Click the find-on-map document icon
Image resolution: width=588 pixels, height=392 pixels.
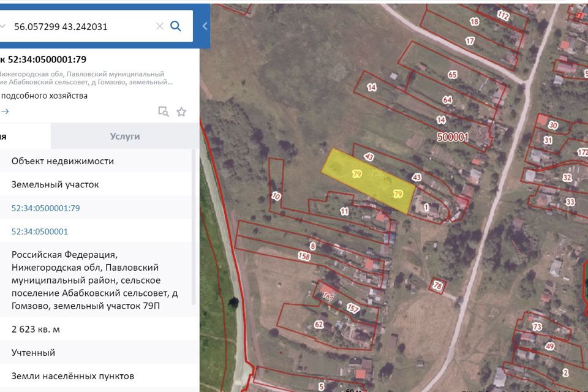click(x=163, y=111)
